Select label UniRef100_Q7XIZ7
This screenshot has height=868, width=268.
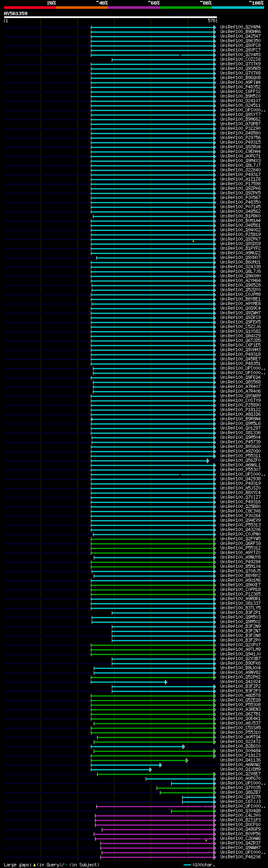240,497
